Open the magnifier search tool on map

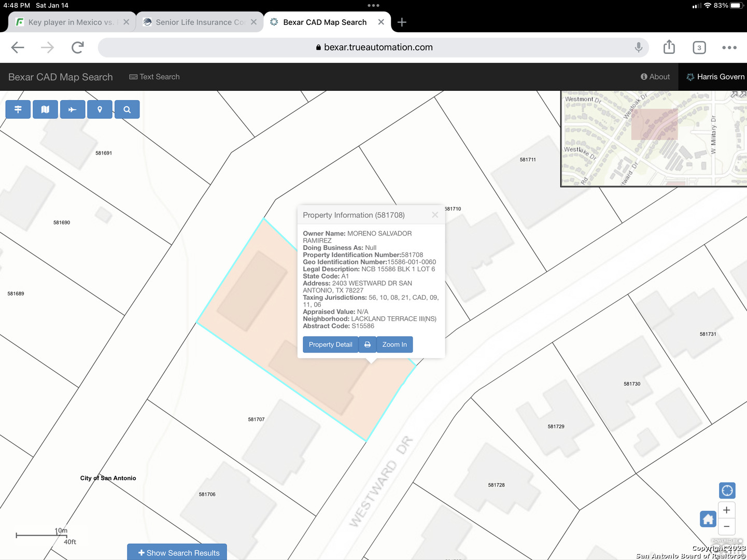click(x=127, y=109)
